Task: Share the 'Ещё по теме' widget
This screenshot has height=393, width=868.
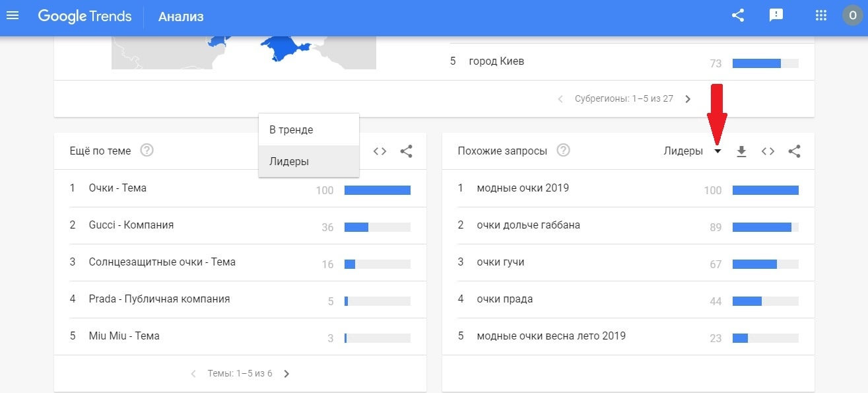Action: [x=407, y=151]
